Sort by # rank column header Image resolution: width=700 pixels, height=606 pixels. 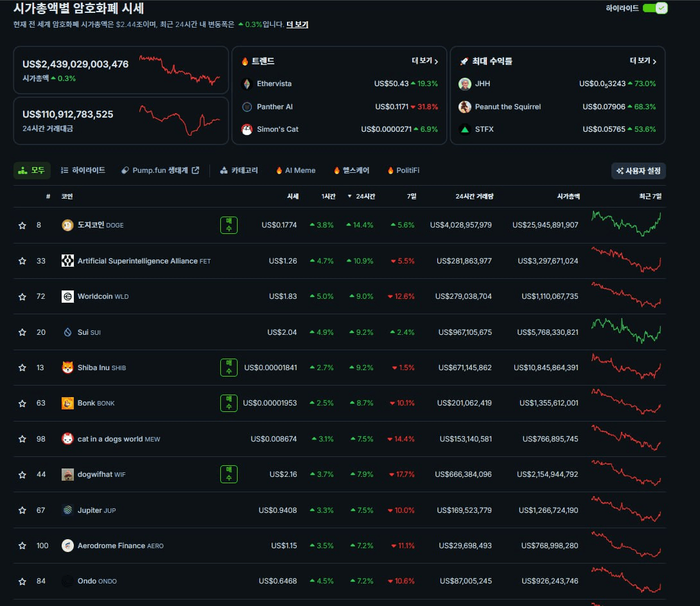click(48, 197)
